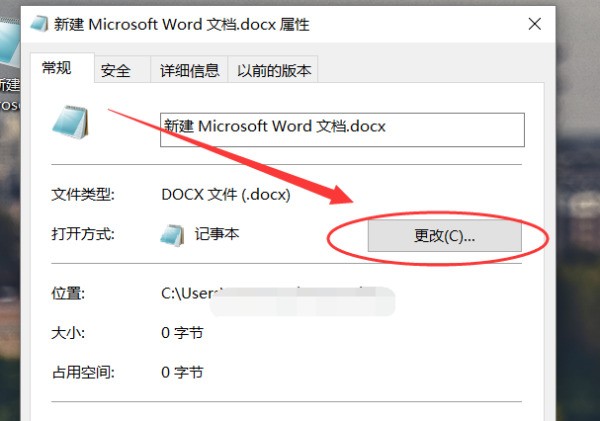This screenshot has height=421, width=600.
Task: Go to the 详细信息 tab
Action: pos(189,70)
